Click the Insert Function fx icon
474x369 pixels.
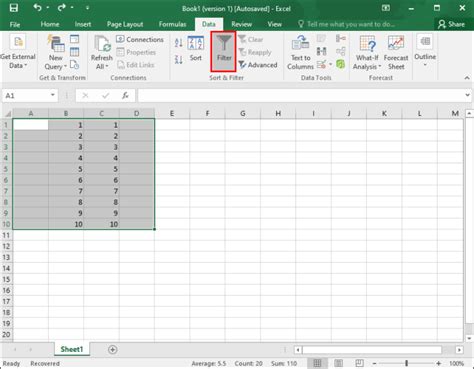click(x=125, y=96)
